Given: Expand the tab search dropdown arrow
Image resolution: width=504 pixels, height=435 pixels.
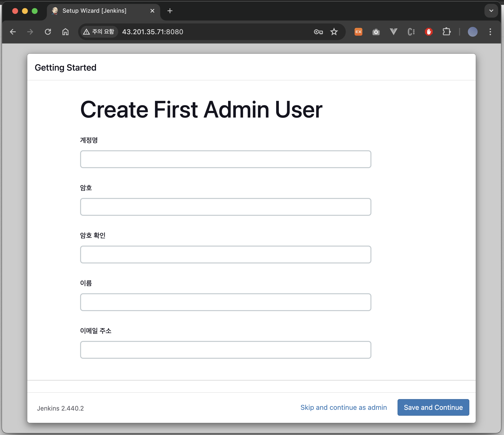Looking at the screenshot, I should 491,11.
